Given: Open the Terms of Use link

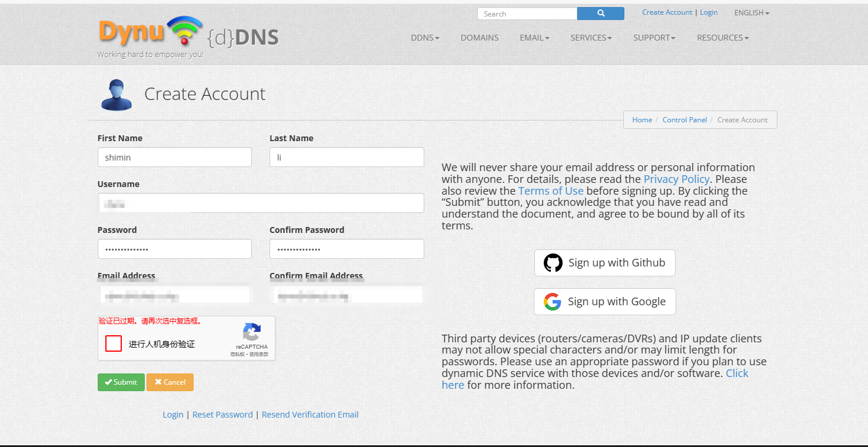Looking at the screenshot, I should click(x=551, y=191).
